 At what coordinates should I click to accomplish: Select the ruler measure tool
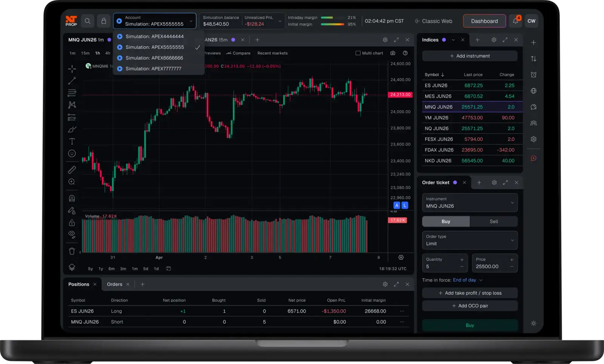click(72, 170)
